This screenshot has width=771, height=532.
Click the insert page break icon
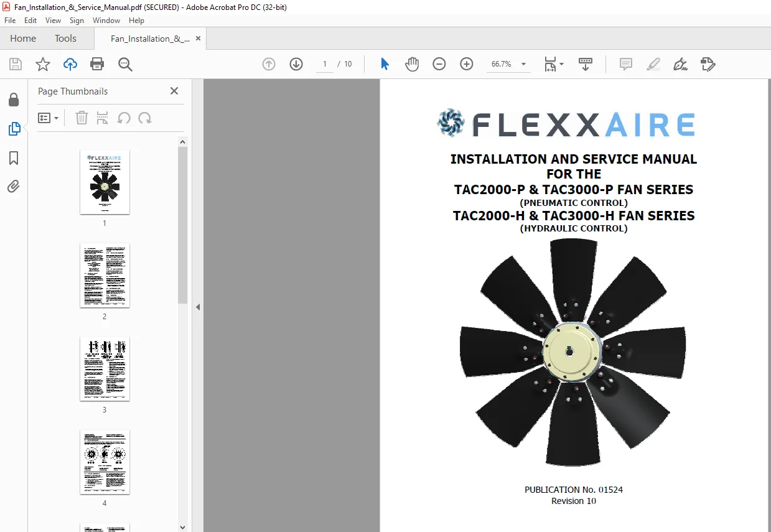click(103, 118)
